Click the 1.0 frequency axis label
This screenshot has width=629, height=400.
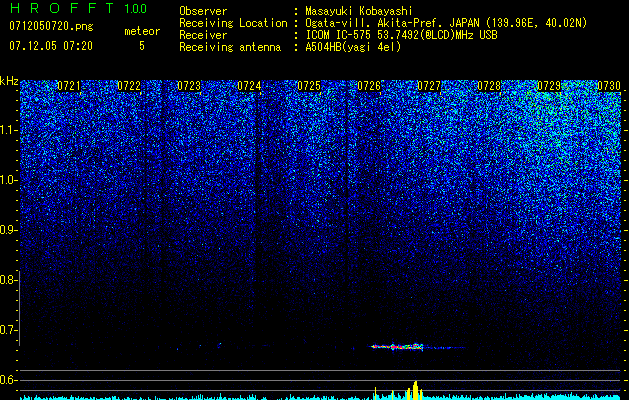8,180
